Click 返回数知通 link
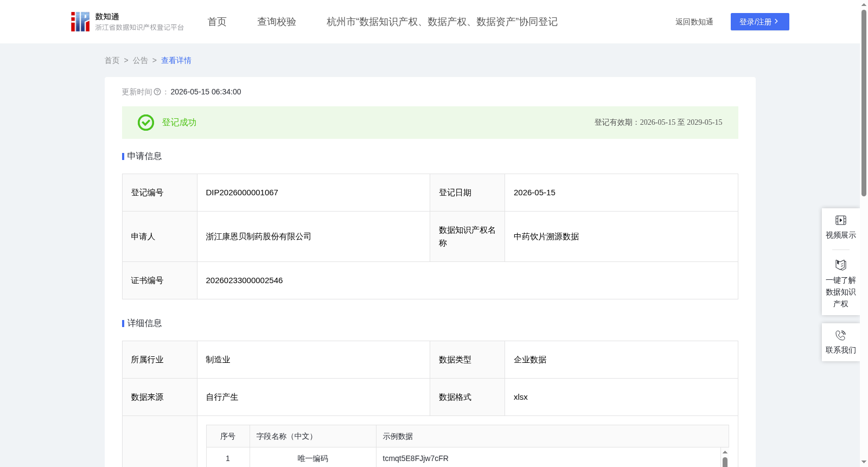Screen dimensions: 868x467 tap(694, 22)
